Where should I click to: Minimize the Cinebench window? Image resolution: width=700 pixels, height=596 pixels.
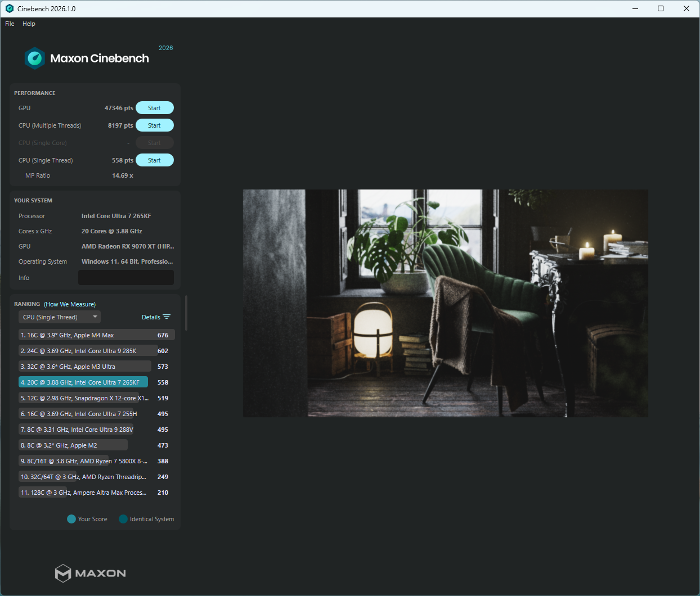pyautogui.click(x=635, y=8)
